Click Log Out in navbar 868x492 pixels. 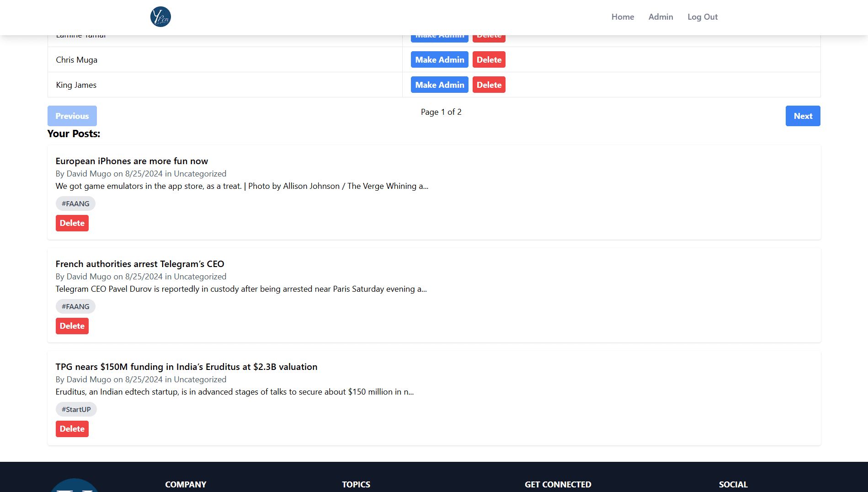tap(703, 17)
